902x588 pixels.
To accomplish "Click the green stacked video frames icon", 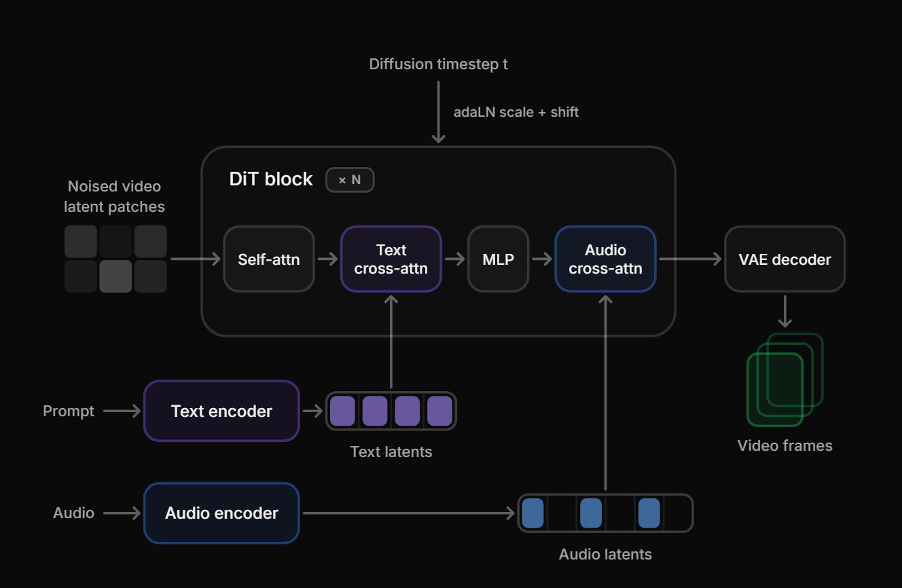I will (785, 379).
